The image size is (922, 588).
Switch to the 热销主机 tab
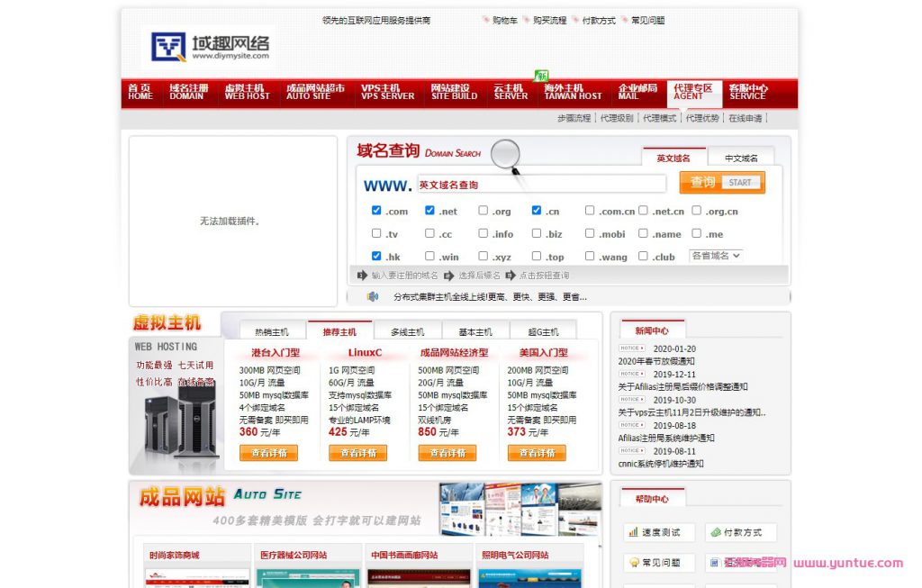[x=273, y=330]
